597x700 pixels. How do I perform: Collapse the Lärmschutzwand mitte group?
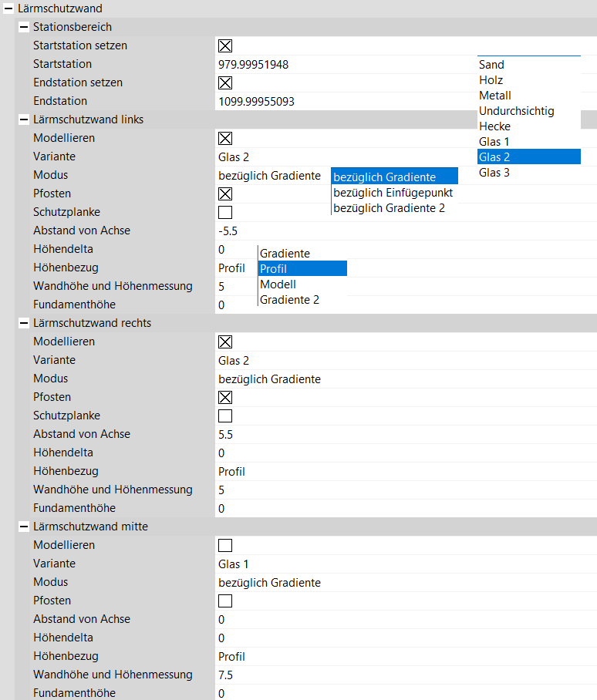23,527
